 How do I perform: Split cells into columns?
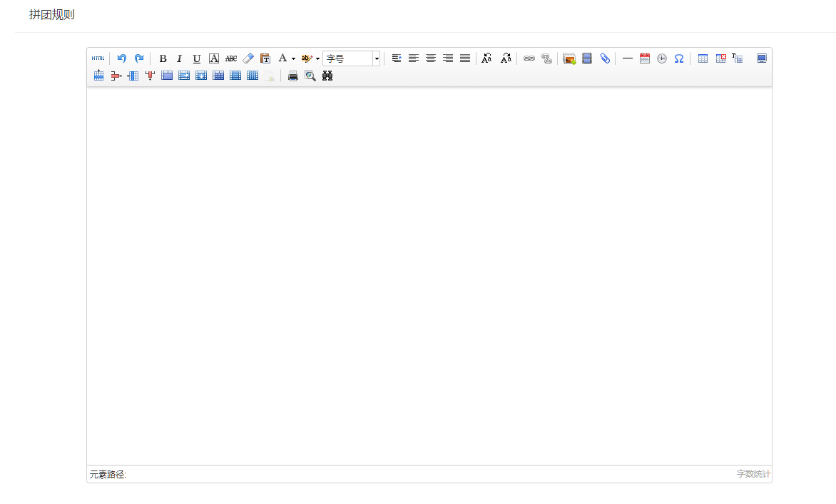(x=253, y=76)
